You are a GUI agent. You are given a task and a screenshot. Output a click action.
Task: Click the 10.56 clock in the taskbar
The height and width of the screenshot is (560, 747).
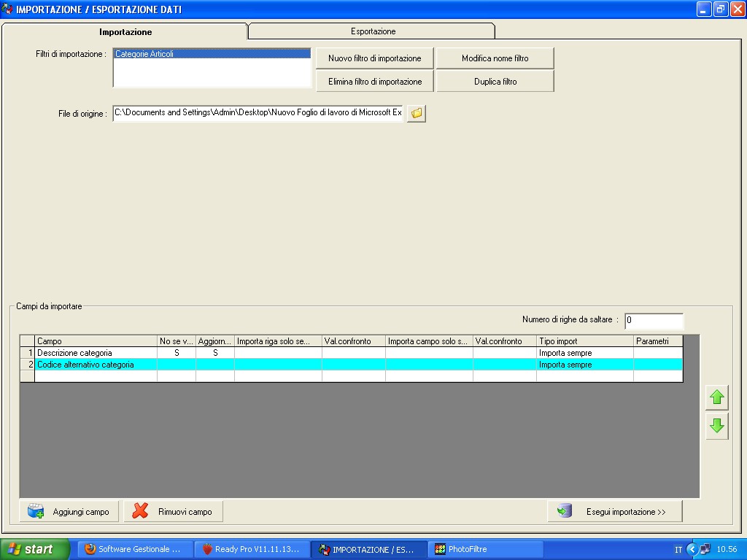727,549
